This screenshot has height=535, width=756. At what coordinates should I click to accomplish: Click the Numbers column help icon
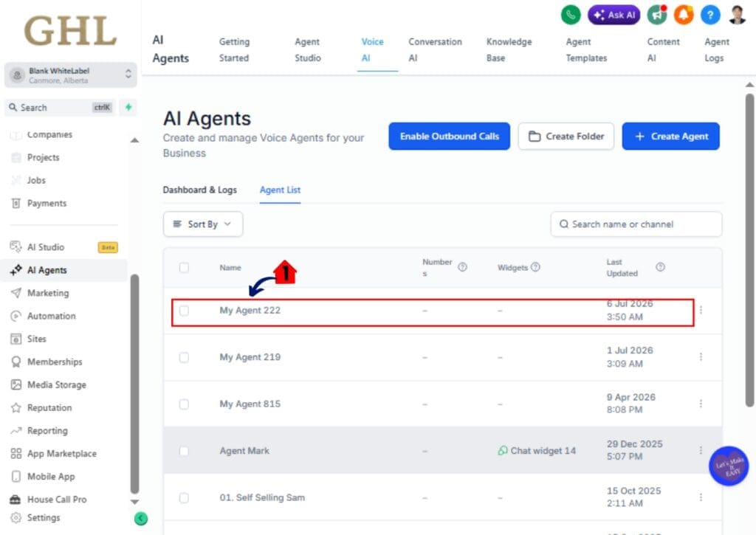(462, 267)
